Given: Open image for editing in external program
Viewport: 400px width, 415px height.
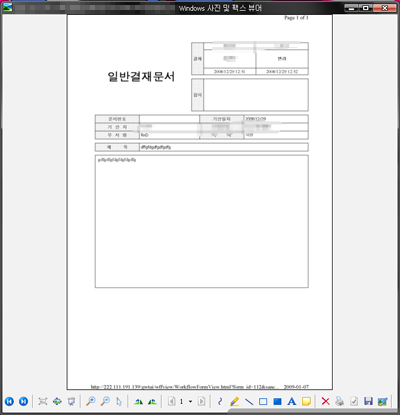Looking at the screenshot, I should (382, 401).
